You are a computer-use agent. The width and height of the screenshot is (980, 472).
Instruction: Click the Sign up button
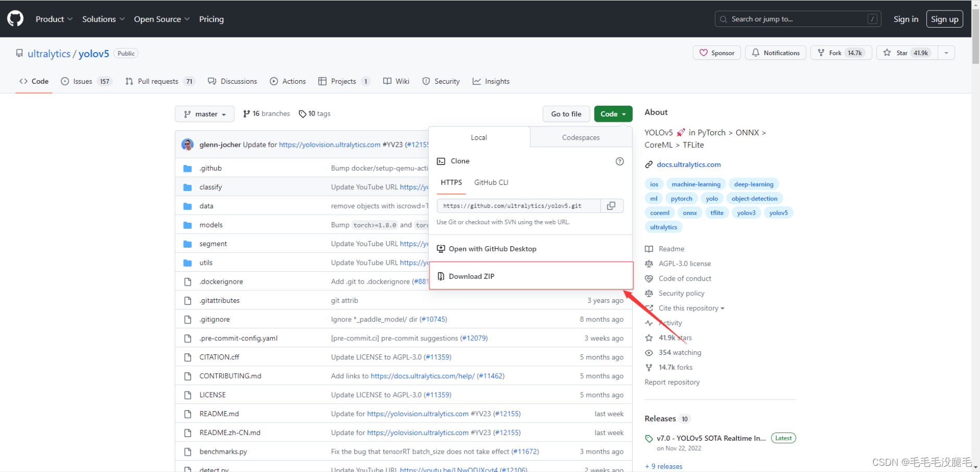click(x=945, y=19)
